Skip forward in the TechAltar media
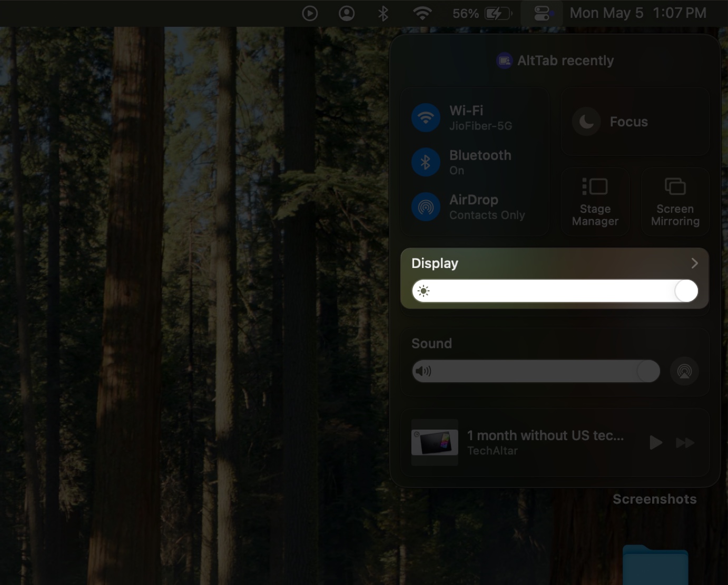The image size is (728, 585). [685, 442]
